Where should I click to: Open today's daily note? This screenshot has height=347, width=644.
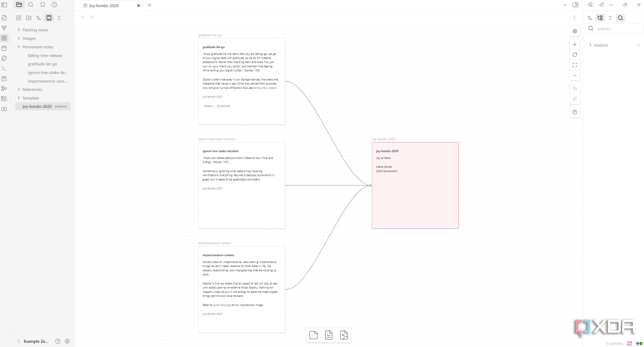[4, 48]
